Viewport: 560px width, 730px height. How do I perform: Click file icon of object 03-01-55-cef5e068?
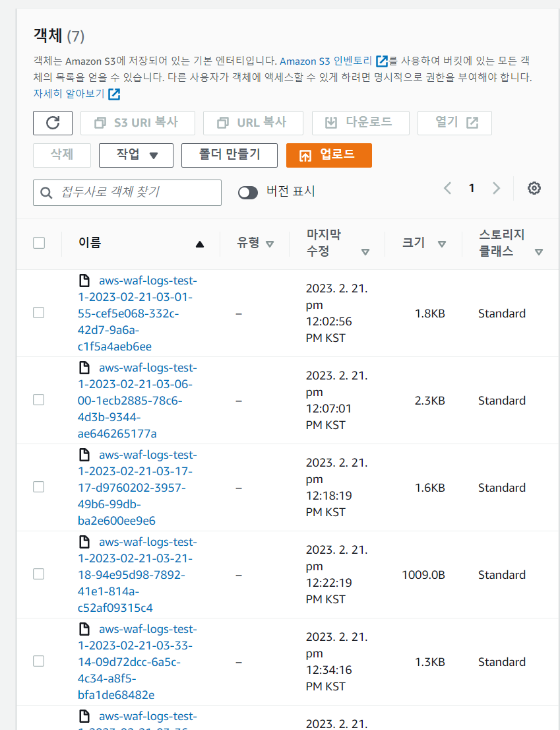click(x=84, y=281)
